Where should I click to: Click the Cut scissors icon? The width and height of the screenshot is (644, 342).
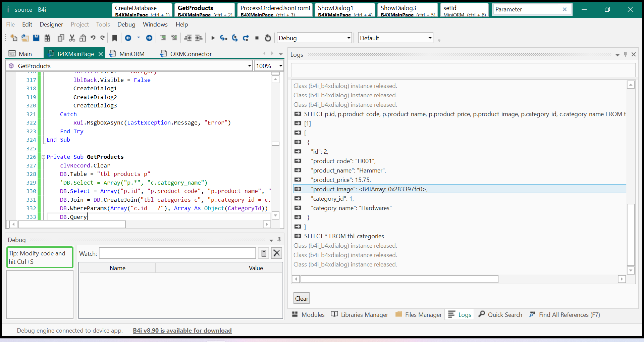pyautogui.click(x=72, y=38)
